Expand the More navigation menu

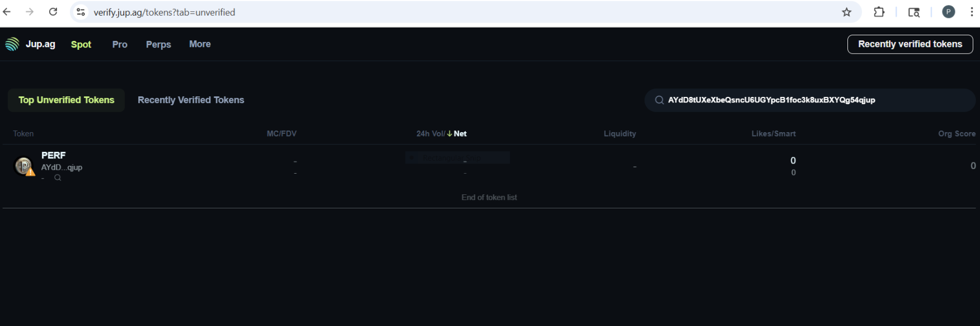[200, 44]
